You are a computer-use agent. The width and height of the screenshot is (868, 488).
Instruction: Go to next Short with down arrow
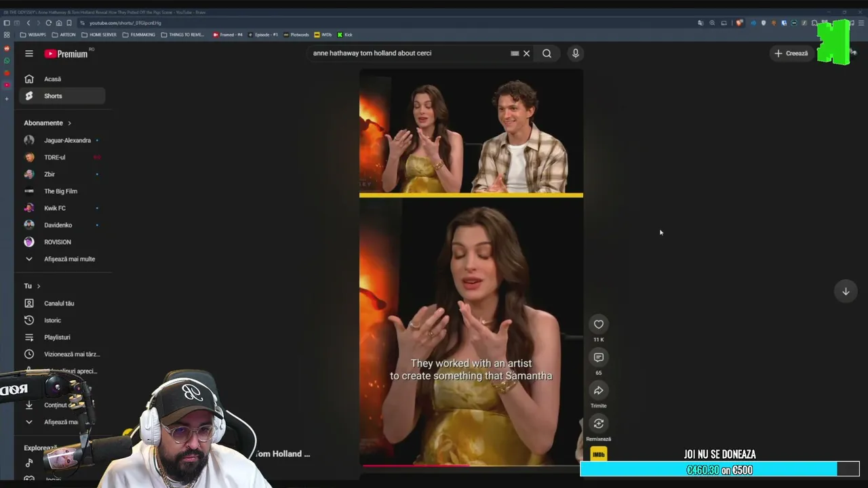tap(846, 291)
